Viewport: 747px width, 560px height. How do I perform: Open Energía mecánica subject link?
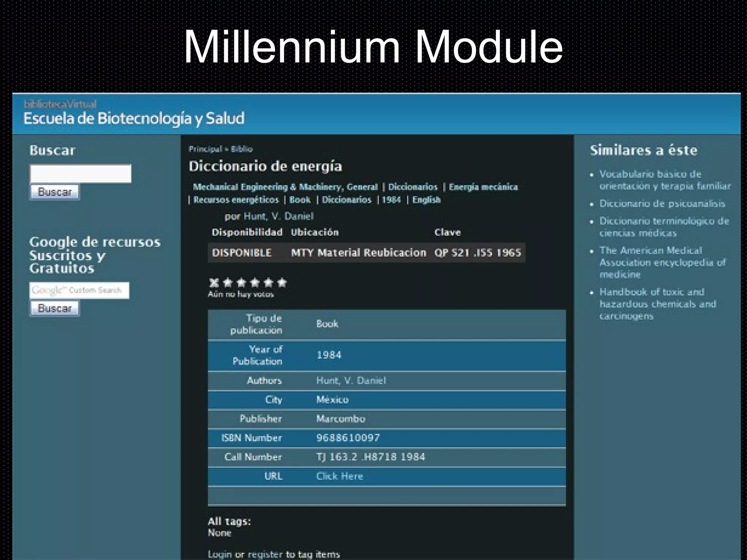483,187
